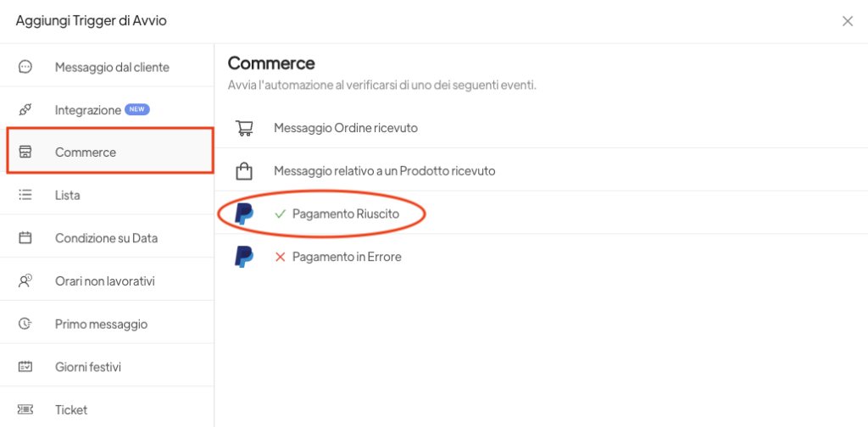Click the Orari non lavorativi person icon
Screen dimensions: 868x427
[x=25, y=280]
